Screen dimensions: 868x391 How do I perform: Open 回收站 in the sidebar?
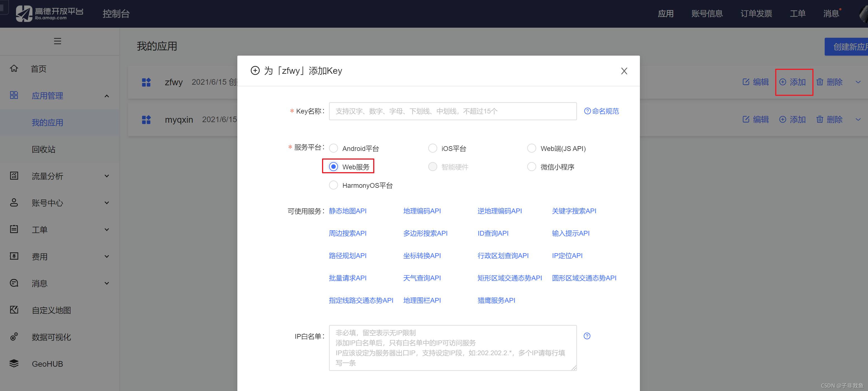tap(43, 149)
